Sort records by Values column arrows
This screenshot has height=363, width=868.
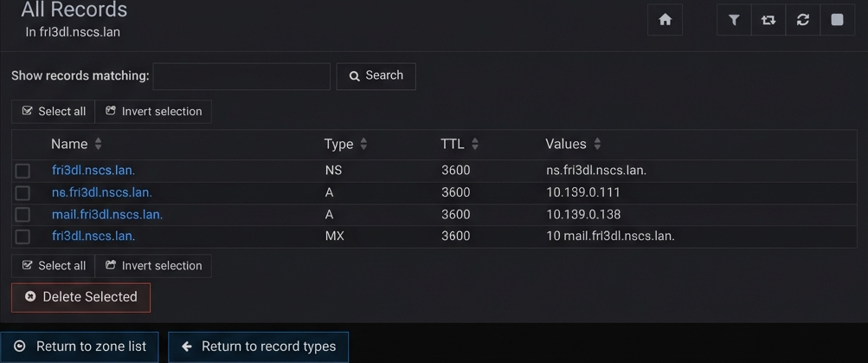[x=597, y=144]
